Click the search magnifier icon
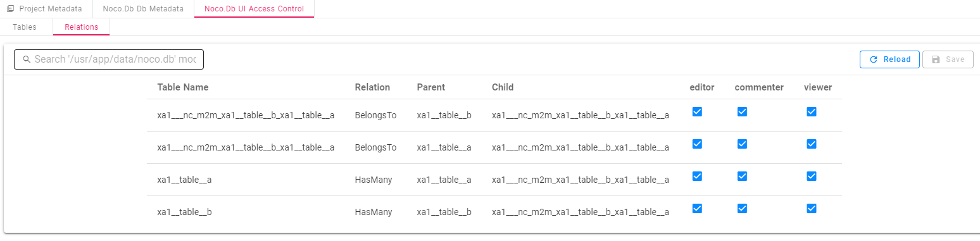 [27, 59]
